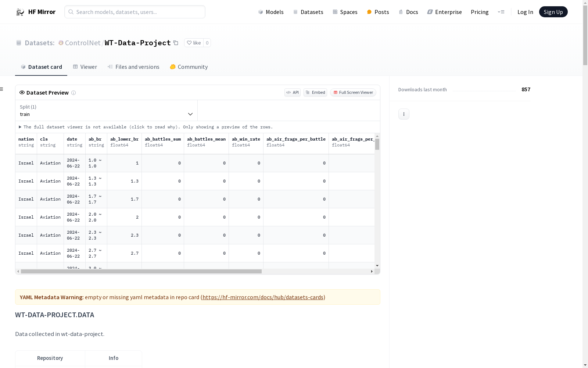Go to Spaces in top navigation
The width and height of the screenshot is (588, 368).
pyautogui.click(x=345, y=12)
